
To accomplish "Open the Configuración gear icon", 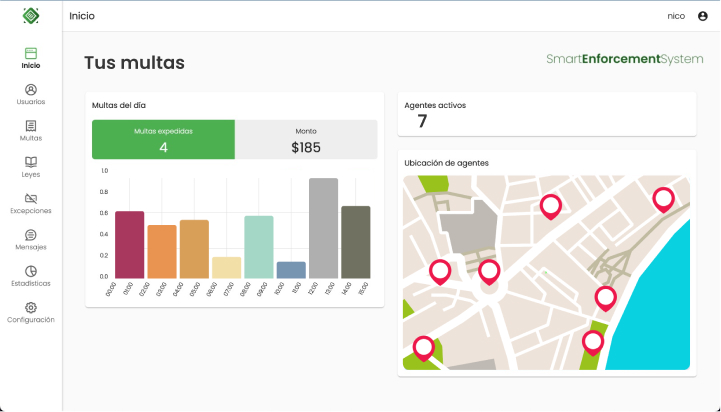I will pyautogui.click(x=31, y=307).
